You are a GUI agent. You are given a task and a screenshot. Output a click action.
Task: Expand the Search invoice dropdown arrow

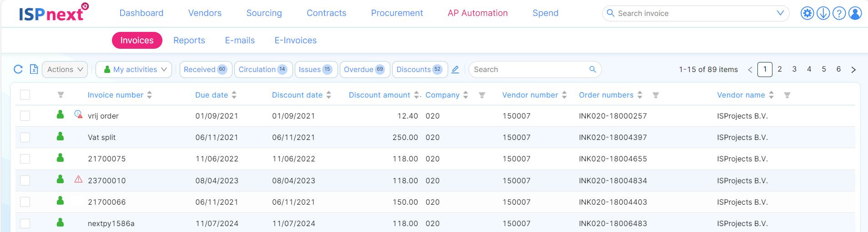tap(780, 13)
